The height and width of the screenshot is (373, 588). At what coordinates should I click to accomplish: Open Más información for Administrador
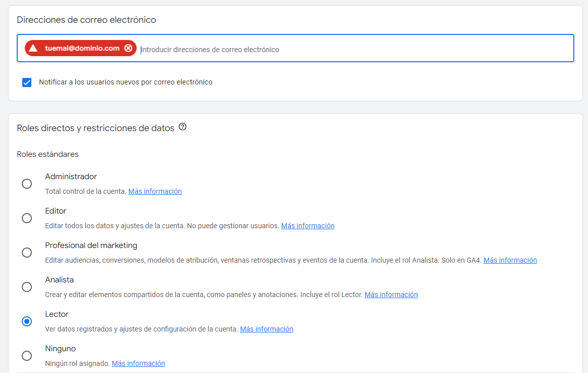[155, 191]
